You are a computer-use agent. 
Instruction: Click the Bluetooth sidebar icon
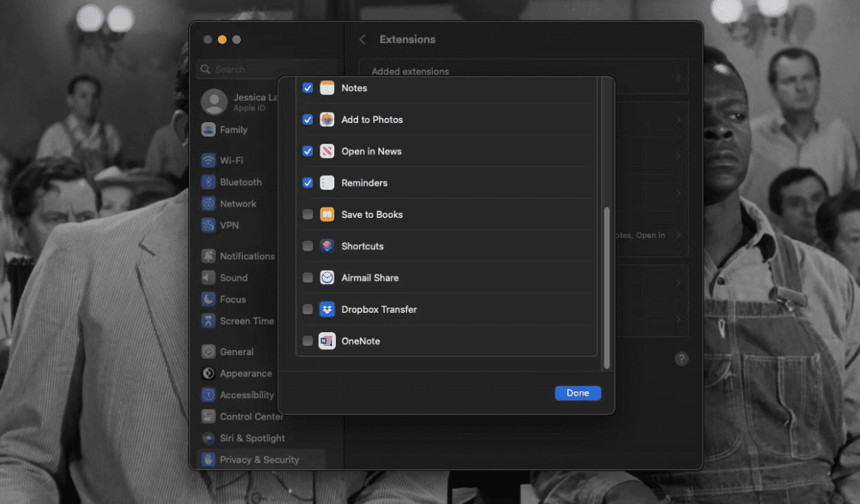208,182
